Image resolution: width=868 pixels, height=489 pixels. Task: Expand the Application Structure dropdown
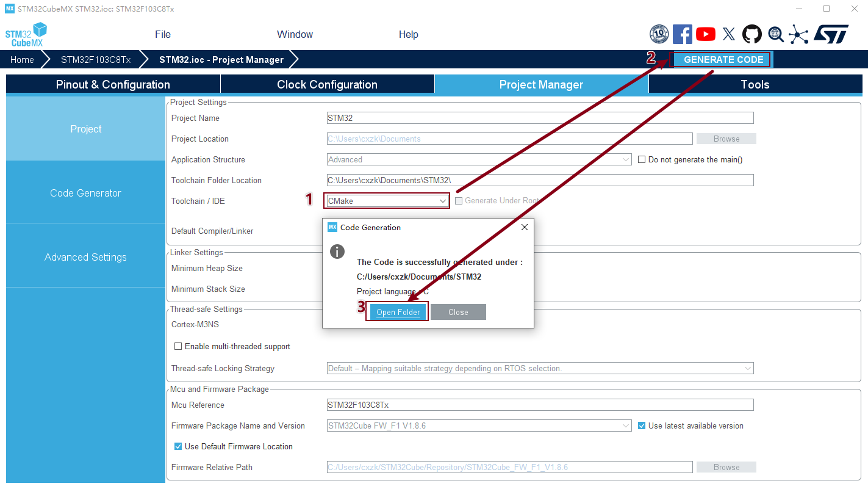tap(479, 159)
